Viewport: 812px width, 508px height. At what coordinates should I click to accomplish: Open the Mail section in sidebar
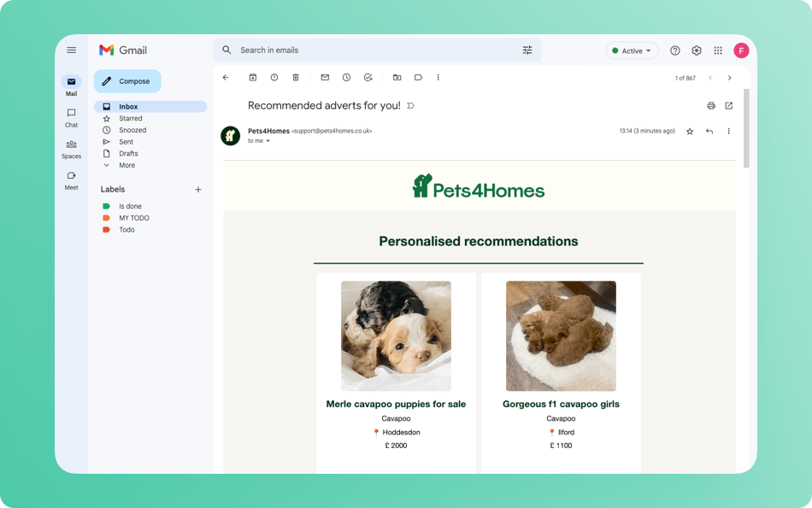72,86
